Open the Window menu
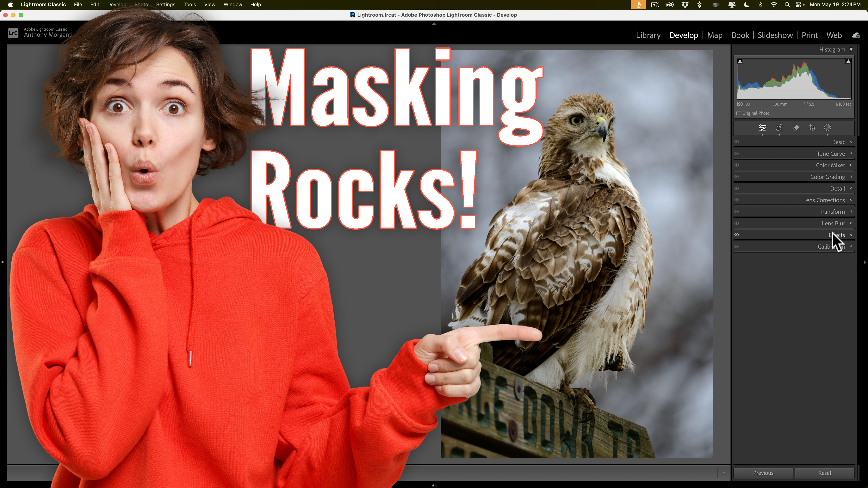 (233, 5)
